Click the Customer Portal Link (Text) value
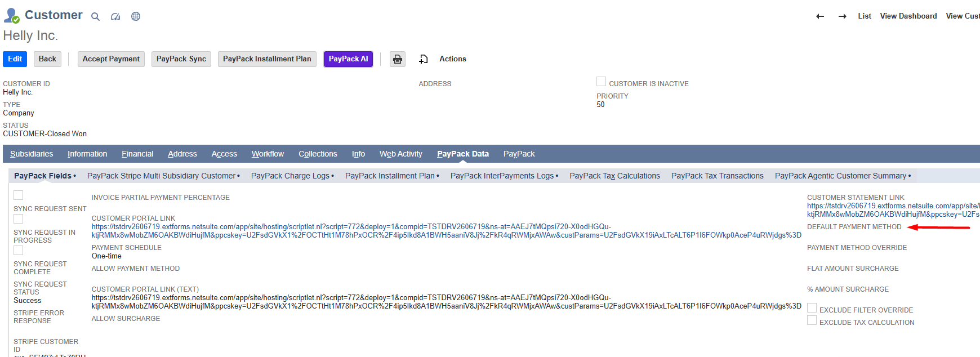 coord(446,302)
